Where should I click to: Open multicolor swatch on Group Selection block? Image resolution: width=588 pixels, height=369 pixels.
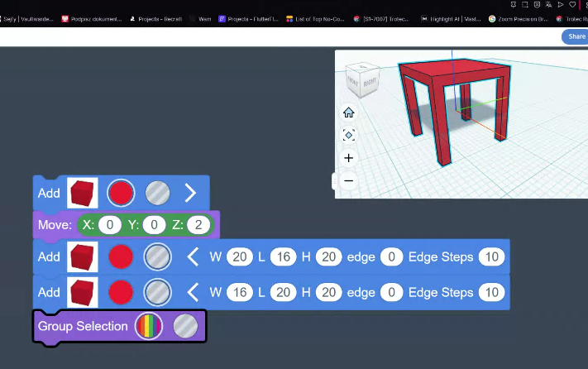[149, 326]
